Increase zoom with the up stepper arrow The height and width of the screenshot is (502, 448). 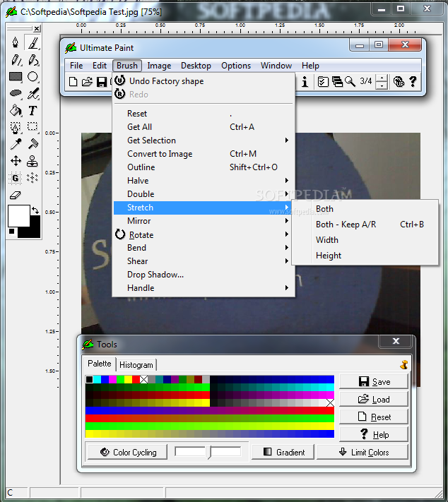382,78
